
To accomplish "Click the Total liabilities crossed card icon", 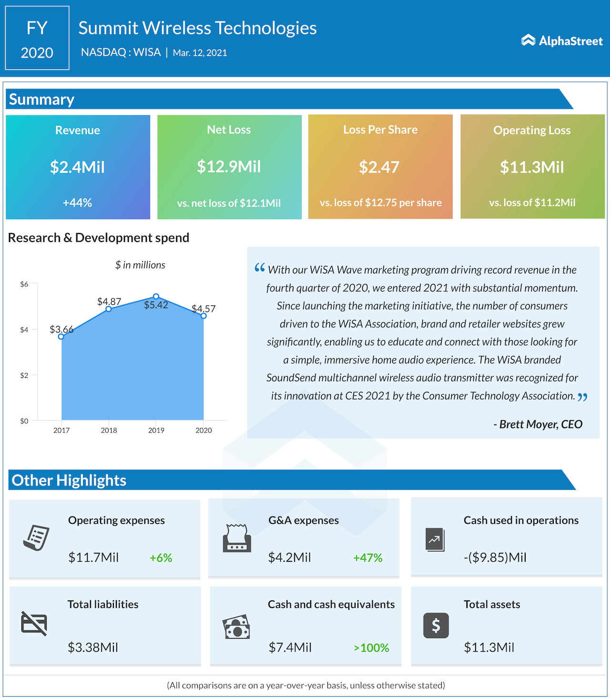I will click(34, 623).
